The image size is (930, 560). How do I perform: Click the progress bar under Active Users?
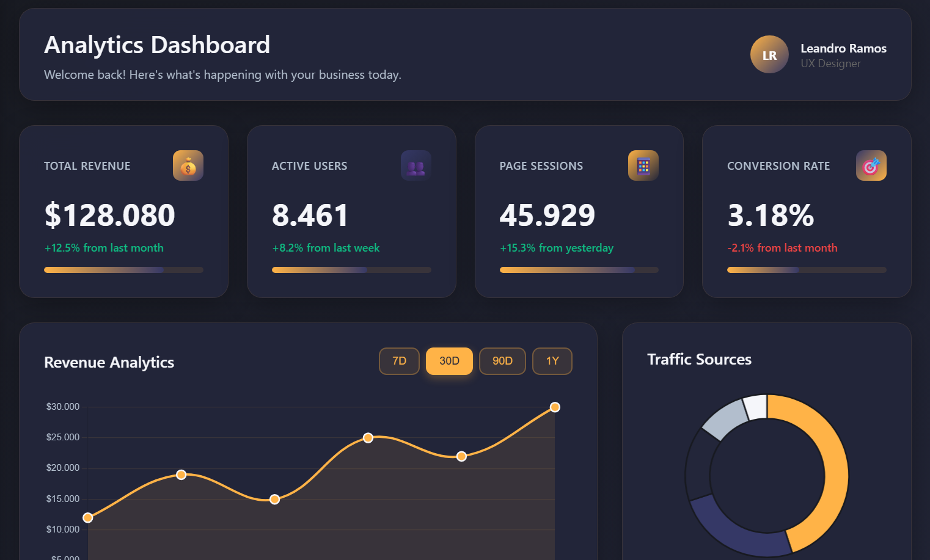[x=351, y=269]
